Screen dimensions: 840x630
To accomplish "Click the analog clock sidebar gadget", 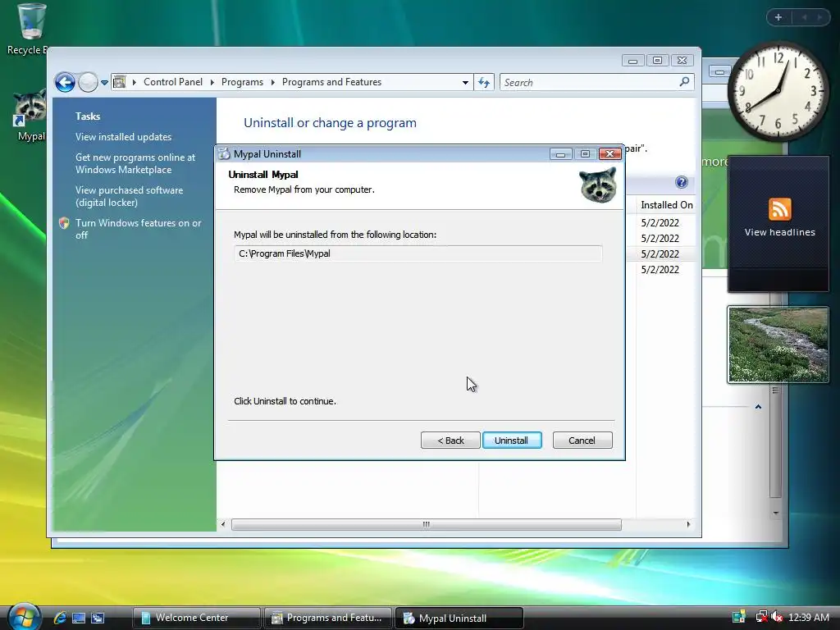I will tap(778, 91).
